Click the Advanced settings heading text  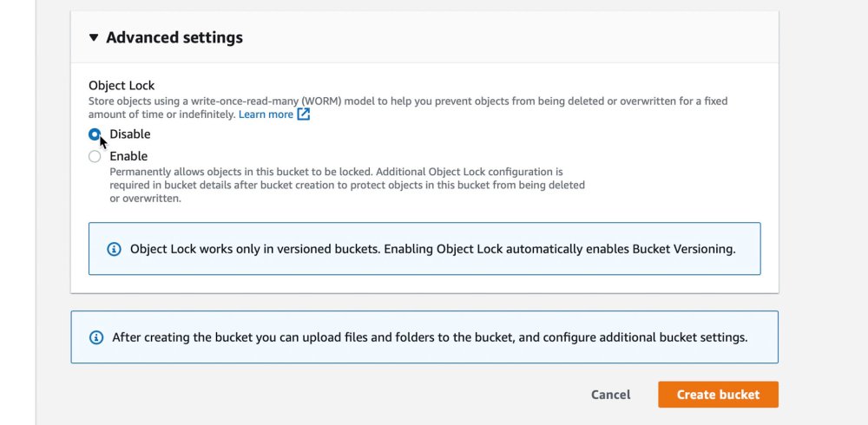174,38
